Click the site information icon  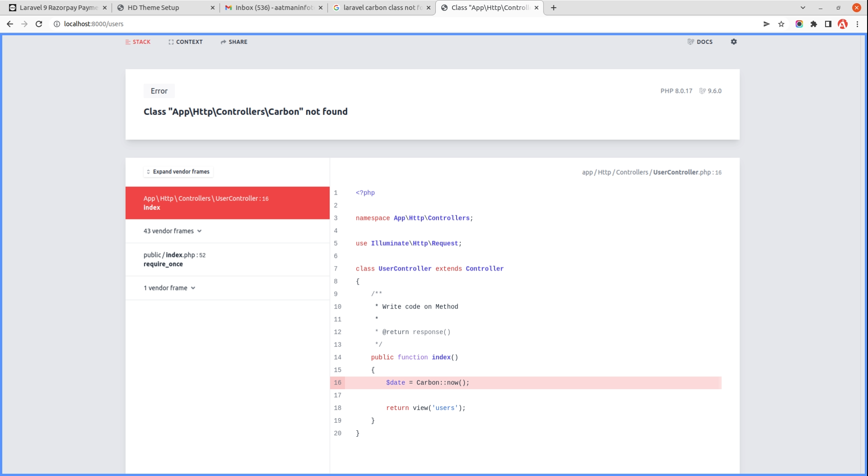[57, 24]
